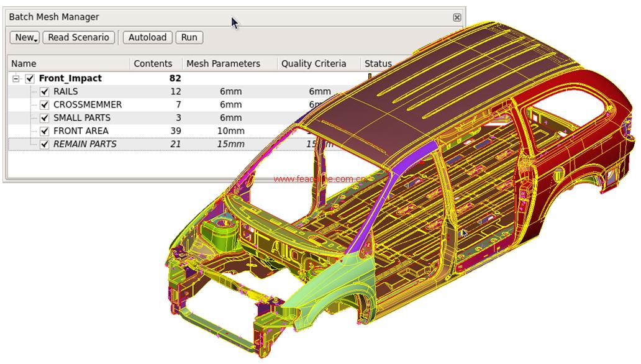Click the Quality Criteria column header

tap(314, 63)
